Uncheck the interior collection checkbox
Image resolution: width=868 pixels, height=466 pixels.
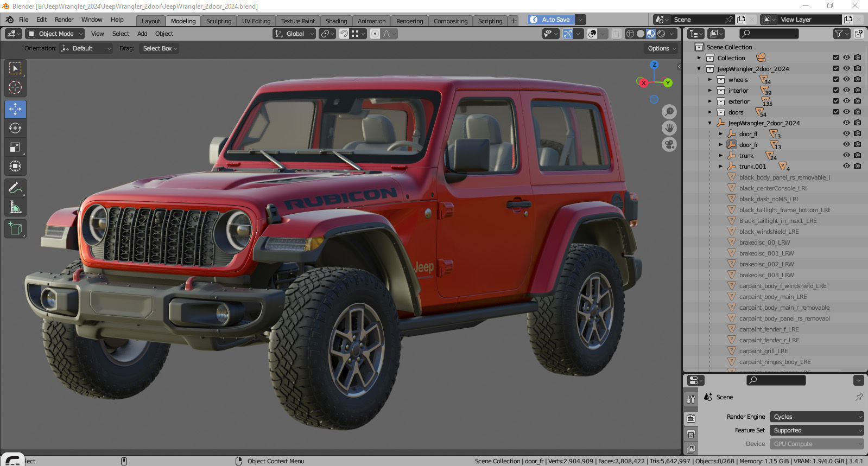pos(836,90)
